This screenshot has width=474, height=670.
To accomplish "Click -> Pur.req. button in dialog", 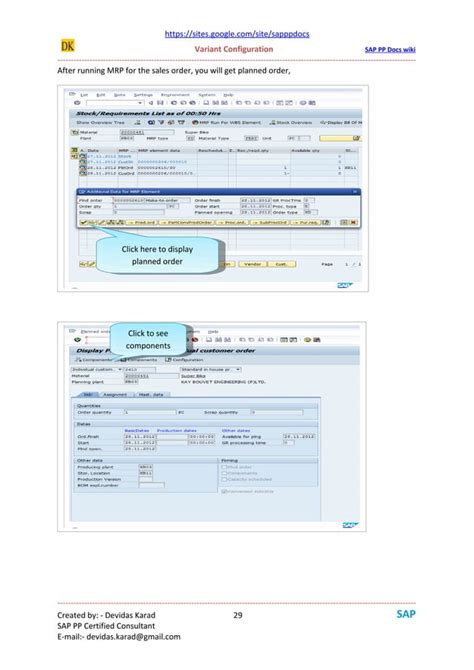I will 305,223.
